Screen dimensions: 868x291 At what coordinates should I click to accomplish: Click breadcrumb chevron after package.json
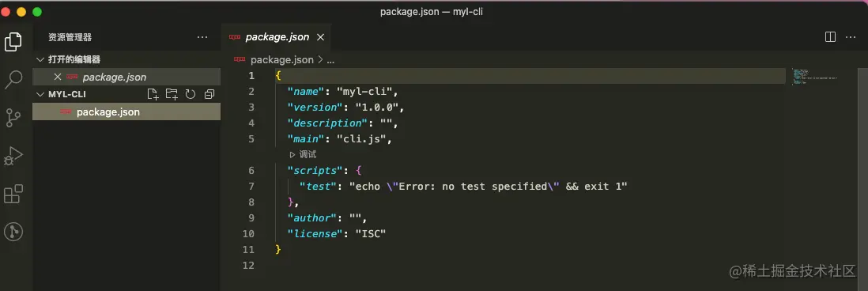(320, 60)
